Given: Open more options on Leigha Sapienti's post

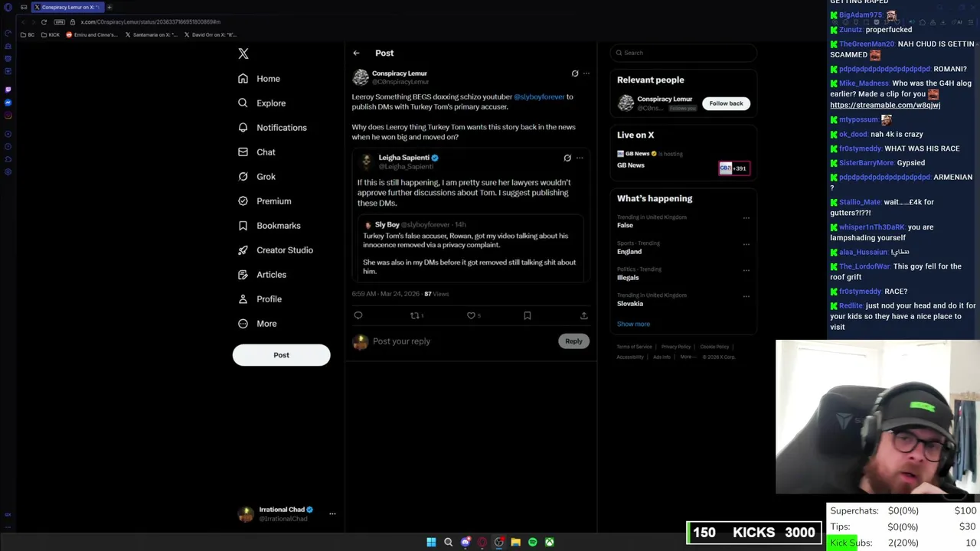Looking at the screenshot, I should point(580,158).
